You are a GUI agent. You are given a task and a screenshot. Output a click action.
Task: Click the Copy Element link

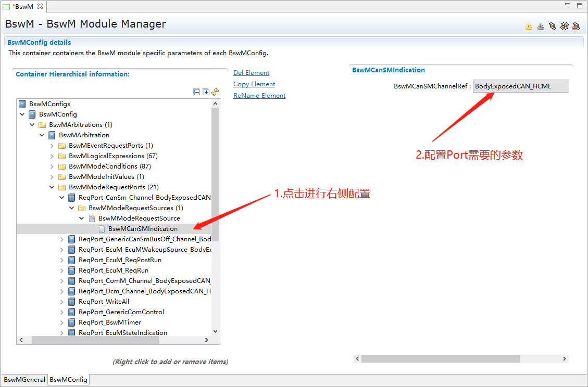point(254,84)
